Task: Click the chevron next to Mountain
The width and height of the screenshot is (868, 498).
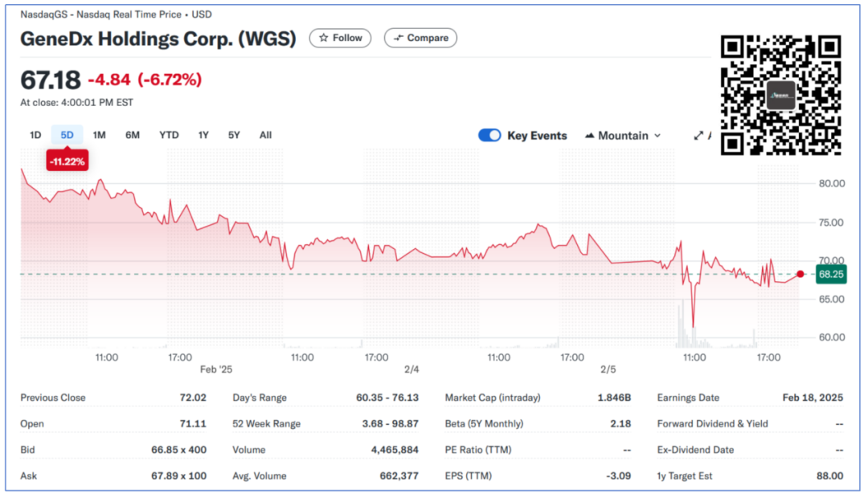Action: pos(657,136)
